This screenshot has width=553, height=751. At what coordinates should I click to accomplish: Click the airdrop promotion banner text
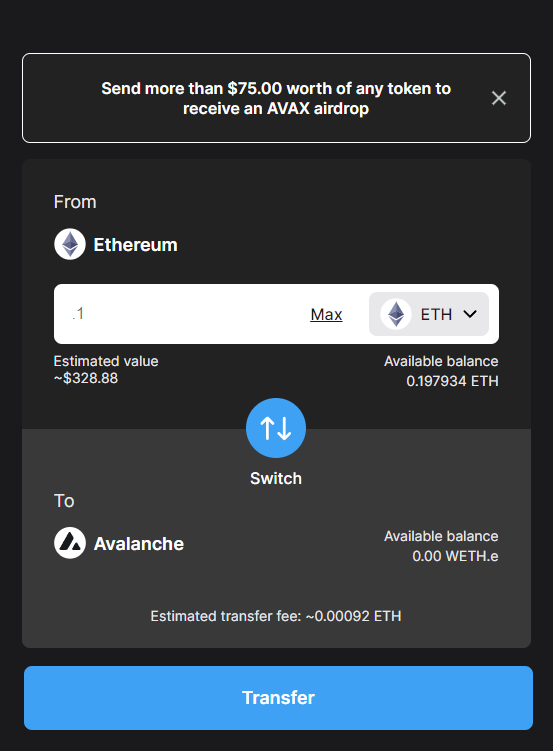(276, 98)
